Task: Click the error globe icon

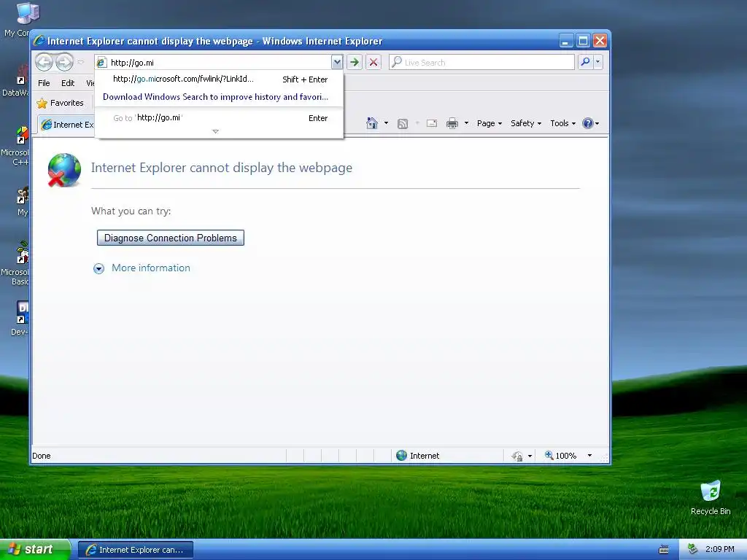Action: pyautogui.click(x=64, y=170)
